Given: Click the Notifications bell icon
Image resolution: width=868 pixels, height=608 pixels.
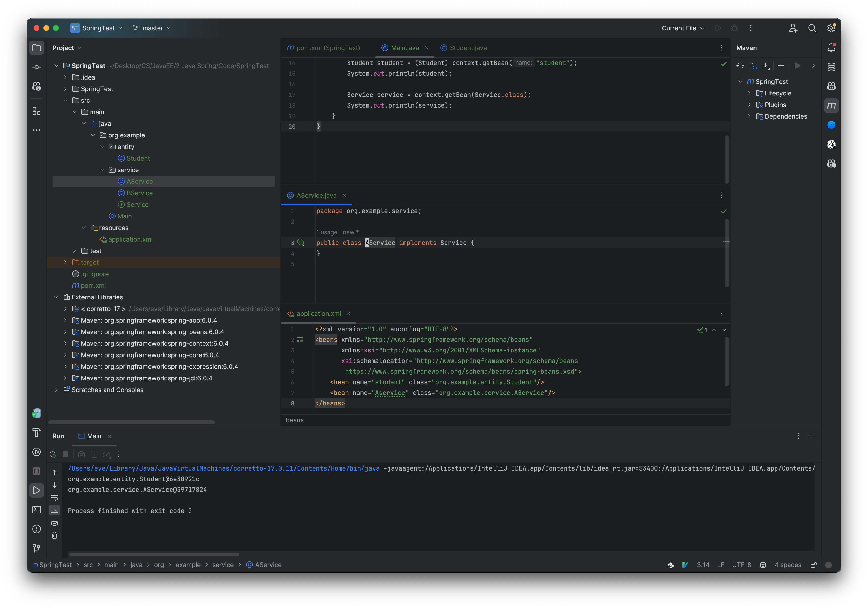Looking at the screenshot, I should [x=831, y=48].
